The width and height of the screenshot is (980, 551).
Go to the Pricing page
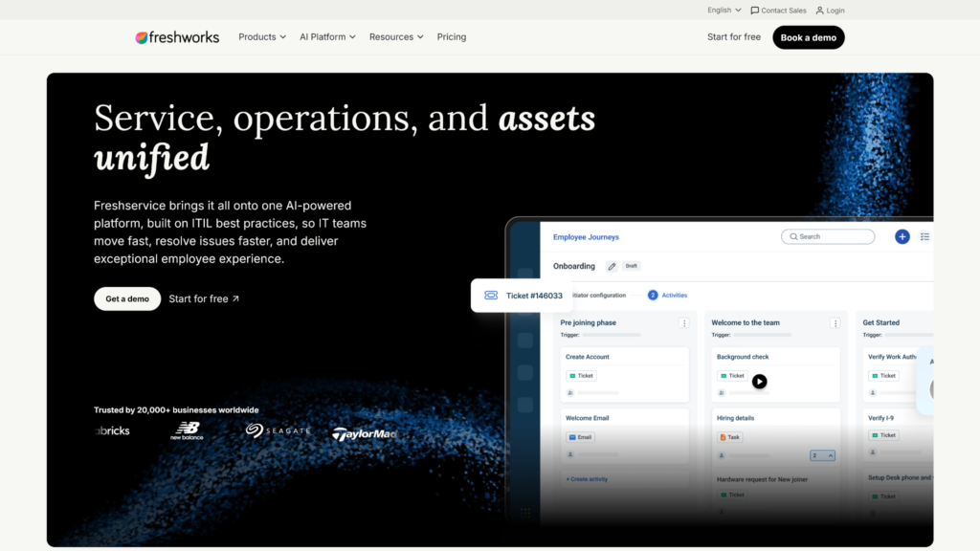pyautogui.click(x=452, y=37)
